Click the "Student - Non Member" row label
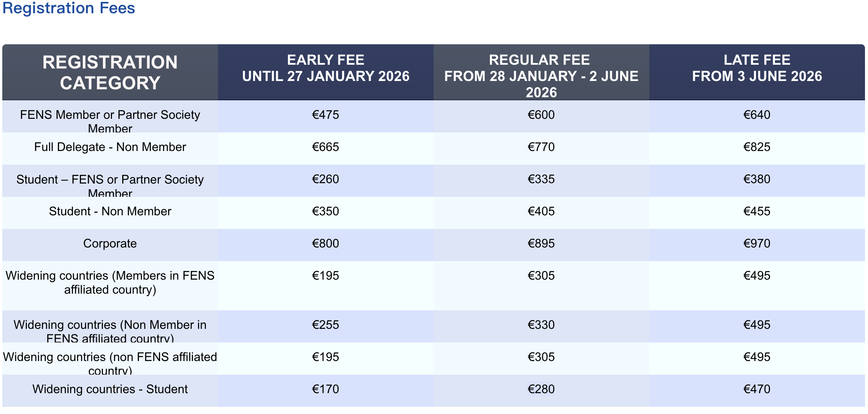This screenshot has width=868, height=414. point(110,211)
